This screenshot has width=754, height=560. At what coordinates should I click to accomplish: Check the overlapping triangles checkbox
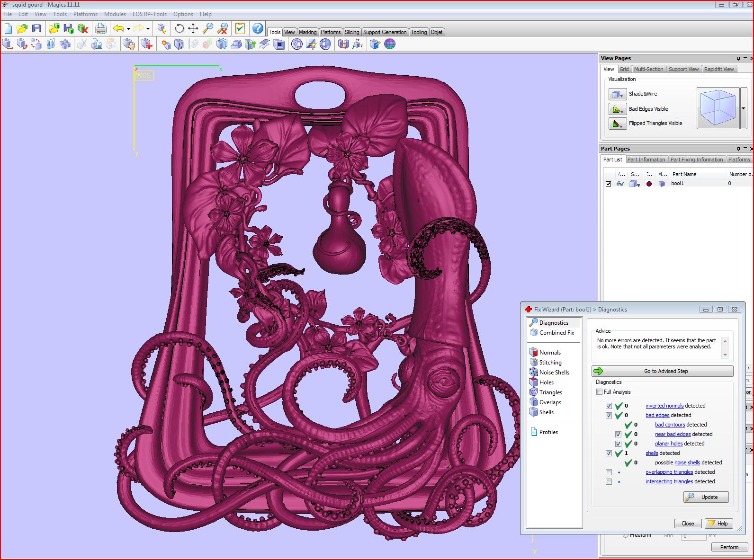tap(609, 472)
